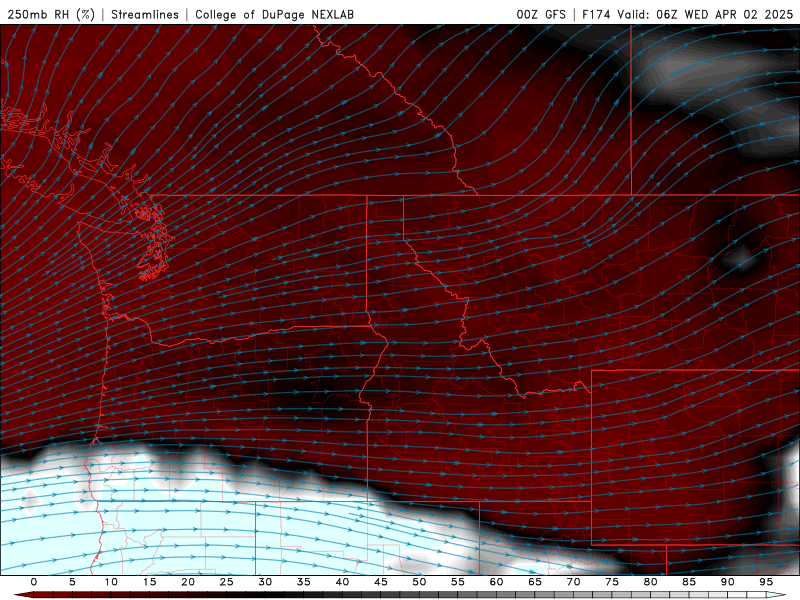Click the "90" color scale label
The width and height of the screenshot is (800, 600).
tap(727, 582)
